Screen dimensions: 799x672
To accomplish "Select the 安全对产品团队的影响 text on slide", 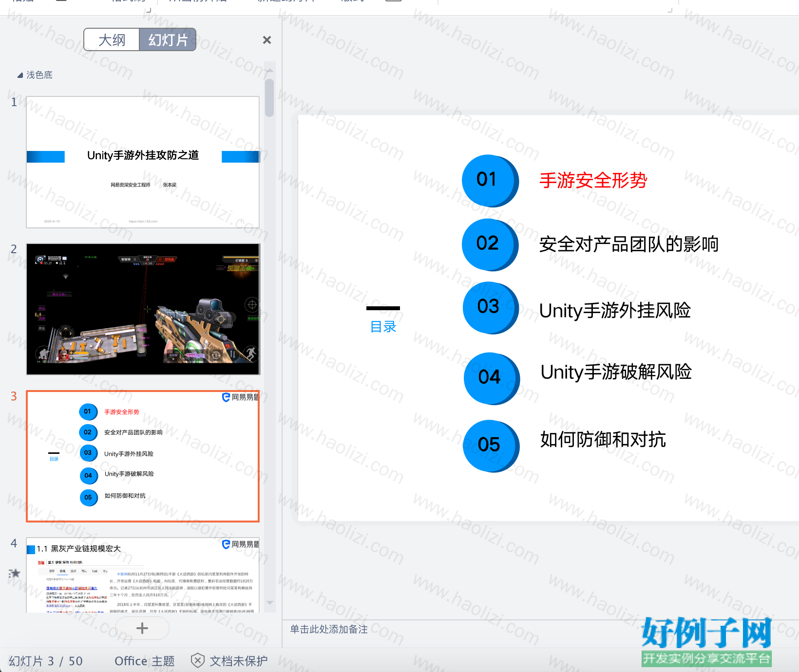I will pyautogui.click(x=629, y=244).
